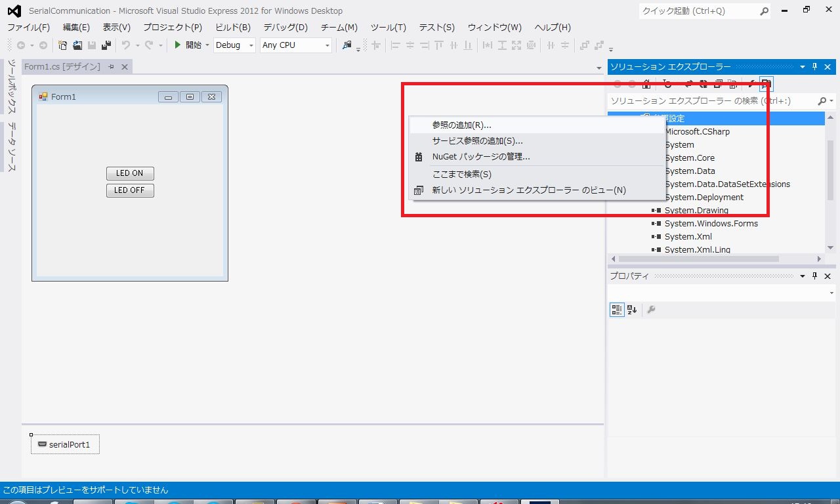Click the pin icon on Form1.cs tab
This screenshot has width=840, height=504.
click(111, 67)
